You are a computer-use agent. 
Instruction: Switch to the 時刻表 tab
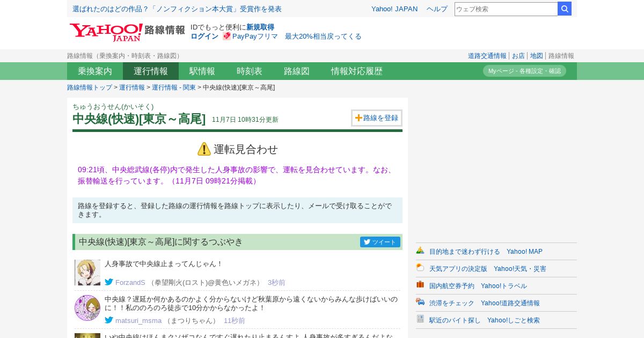250,71
